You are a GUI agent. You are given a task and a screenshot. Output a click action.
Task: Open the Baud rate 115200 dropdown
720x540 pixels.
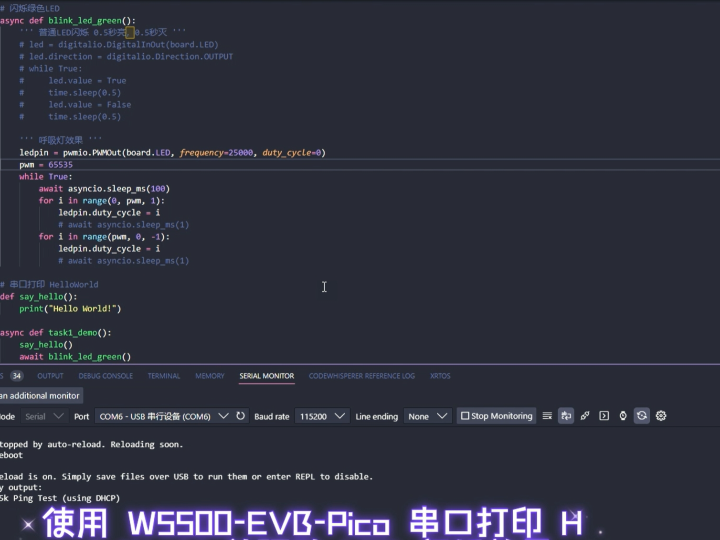(x=322, y=416)
